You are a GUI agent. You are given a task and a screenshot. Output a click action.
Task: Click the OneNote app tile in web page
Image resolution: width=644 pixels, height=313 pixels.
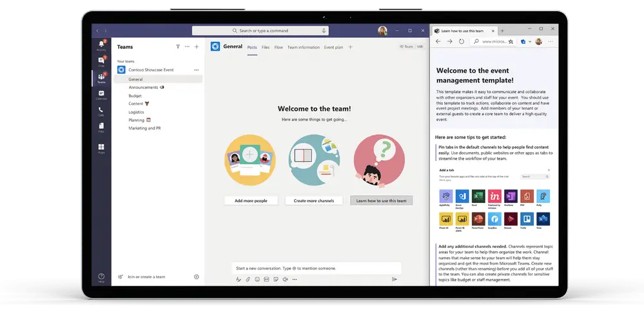(511, 196)
